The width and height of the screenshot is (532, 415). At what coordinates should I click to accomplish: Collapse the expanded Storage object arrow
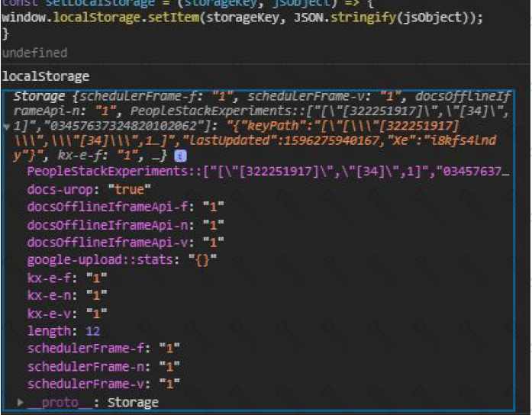8,126
